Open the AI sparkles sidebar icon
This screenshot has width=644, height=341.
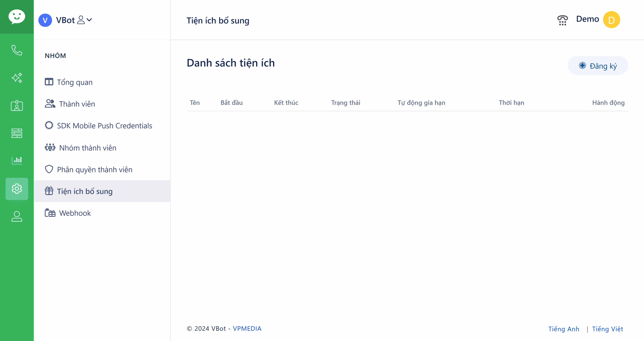(x=17, y=78)
